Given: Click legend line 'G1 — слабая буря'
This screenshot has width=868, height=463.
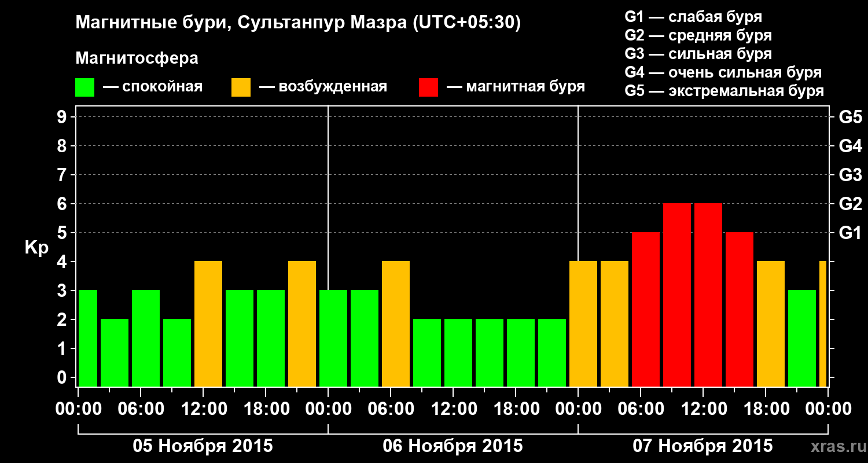Looking at the screenshot, I should 693,16.
